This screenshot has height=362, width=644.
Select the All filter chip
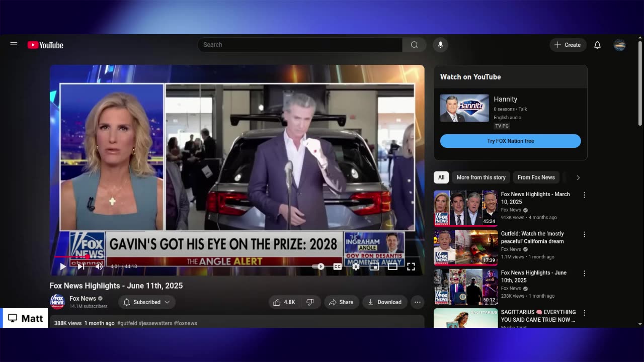(x=441, y=177)
